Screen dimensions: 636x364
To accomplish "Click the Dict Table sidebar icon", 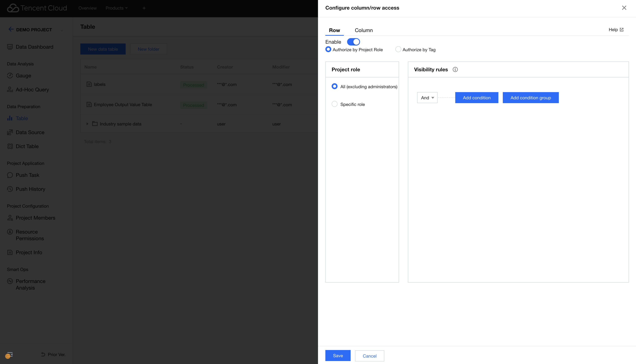I will (10, 146).
